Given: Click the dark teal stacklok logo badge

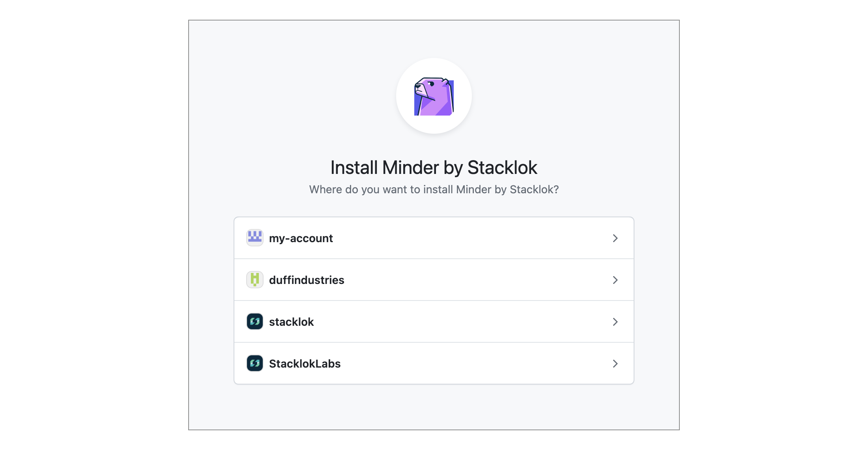Looking at the screenshot, I should [255, 321].
